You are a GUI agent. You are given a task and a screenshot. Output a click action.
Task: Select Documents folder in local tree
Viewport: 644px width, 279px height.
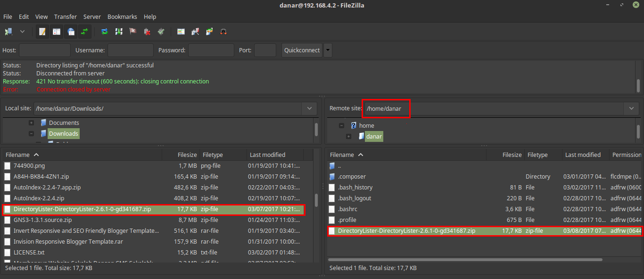(64, 123)
